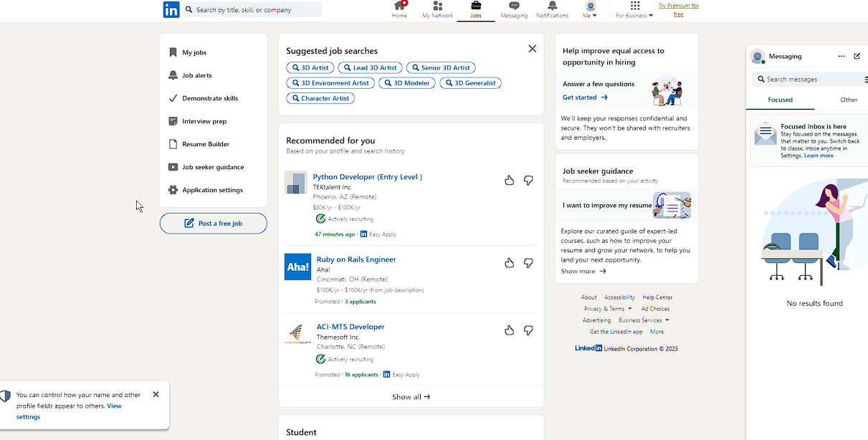
Task: Compose a new message icon
Action: tap(857, 56)
